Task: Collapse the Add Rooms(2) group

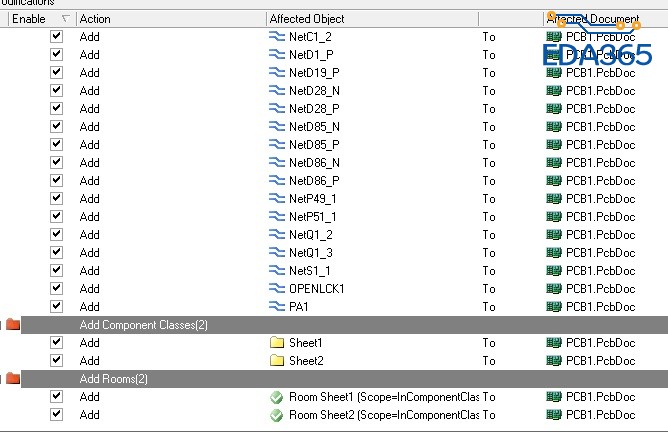Action: tap(12, 378)
